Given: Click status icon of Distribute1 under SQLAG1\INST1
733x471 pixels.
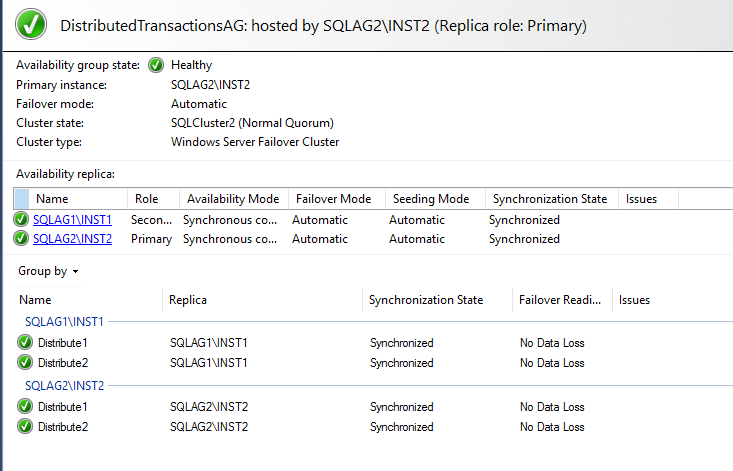Looking at the screenshot, I should point(25,343).
